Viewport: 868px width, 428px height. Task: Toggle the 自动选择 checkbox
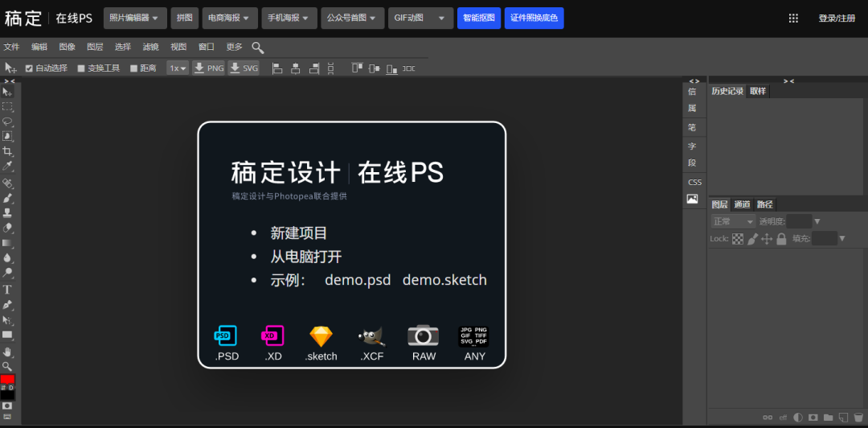point(30,68)
